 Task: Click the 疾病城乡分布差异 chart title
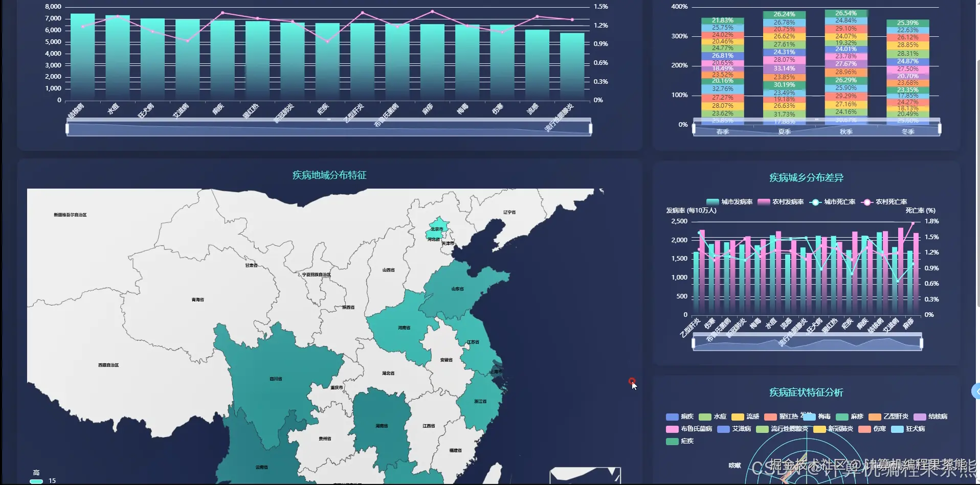click(x=807, y=178)
